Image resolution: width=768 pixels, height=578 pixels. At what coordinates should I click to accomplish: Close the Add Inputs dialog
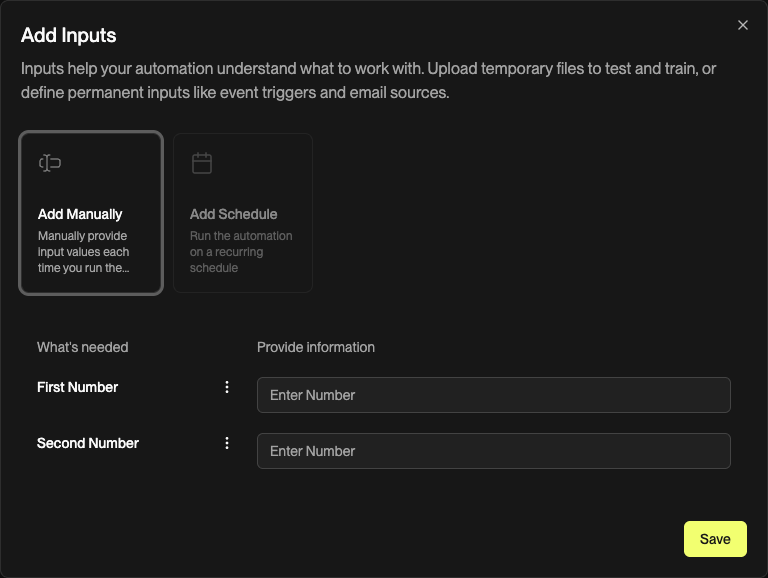point(743,25)
